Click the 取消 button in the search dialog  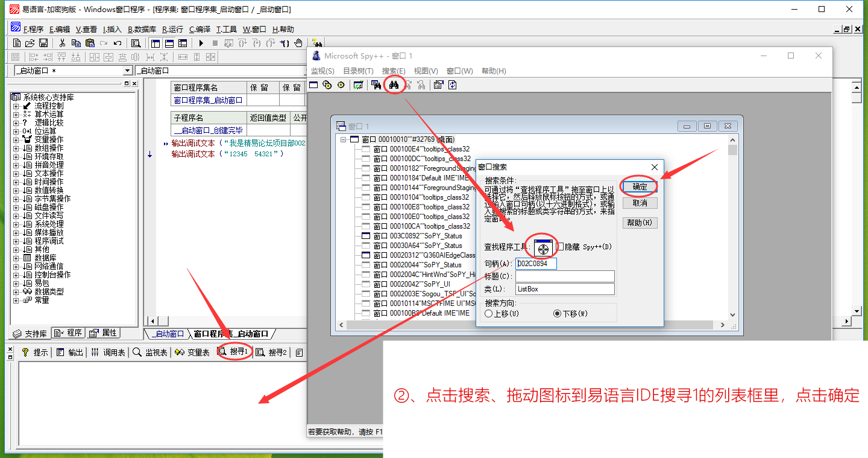coord(640,203)
